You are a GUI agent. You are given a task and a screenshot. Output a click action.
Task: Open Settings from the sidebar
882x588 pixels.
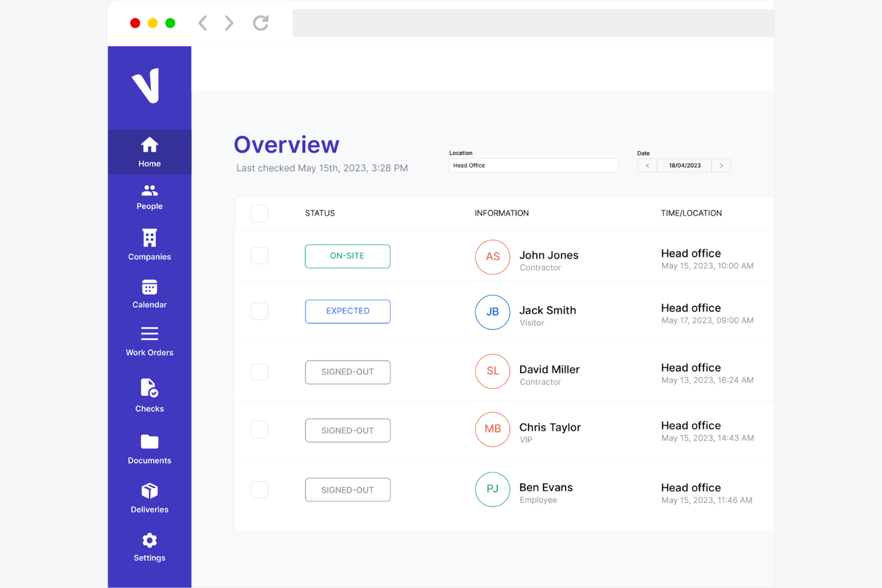coord(149,546)
